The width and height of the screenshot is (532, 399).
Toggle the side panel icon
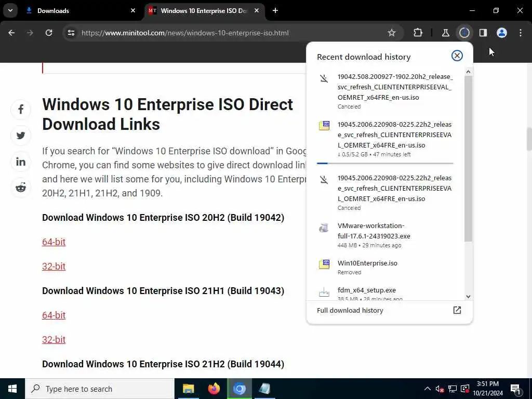pyautogui.click(x=483, y=33)
